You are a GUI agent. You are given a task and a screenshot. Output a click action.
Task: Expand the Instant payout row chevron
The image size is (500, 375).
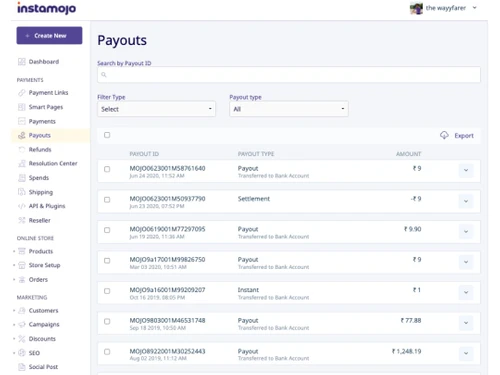coord(466,292)
